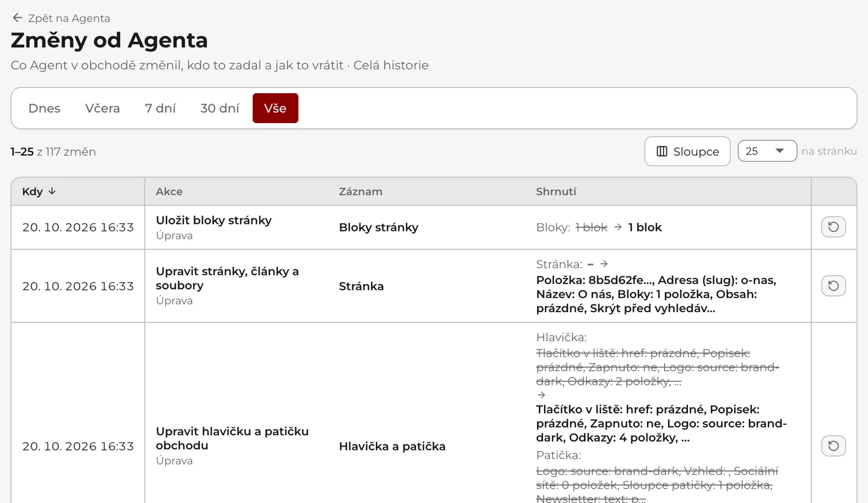868x503 pixels.
Task: Click the Akce column header
Action: [169, 191]
